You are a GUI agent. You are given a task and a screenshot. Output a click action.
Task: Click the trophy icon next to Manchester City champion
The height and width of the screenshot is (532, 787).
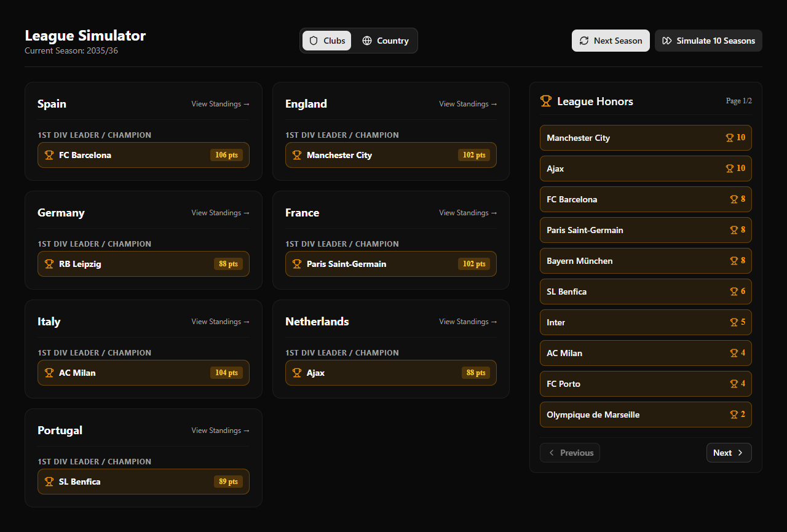pos(297,155)
